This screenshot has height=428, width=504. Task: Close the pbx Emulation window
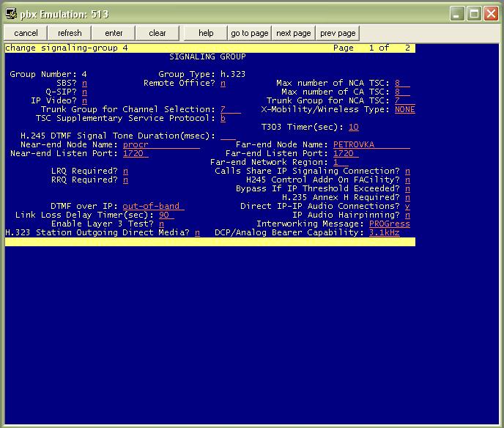tap(491, 14)
